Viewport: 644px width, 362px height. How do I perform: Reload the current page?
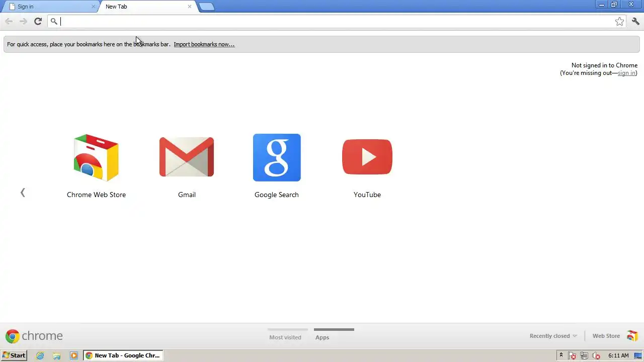coord(38,21)
